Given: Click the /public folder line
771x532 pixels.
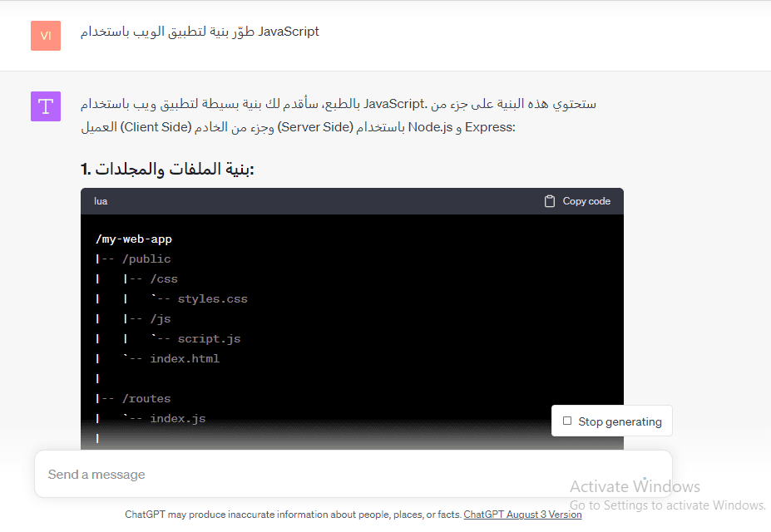Looking at the screenshot, I should (x=146, y=259).
